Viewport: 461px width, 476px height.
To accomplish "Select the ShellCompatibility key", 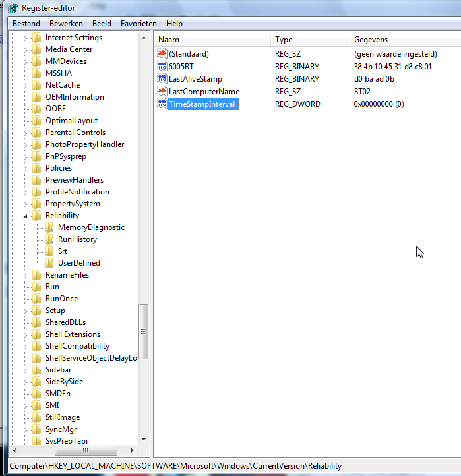I will (77, 346).
